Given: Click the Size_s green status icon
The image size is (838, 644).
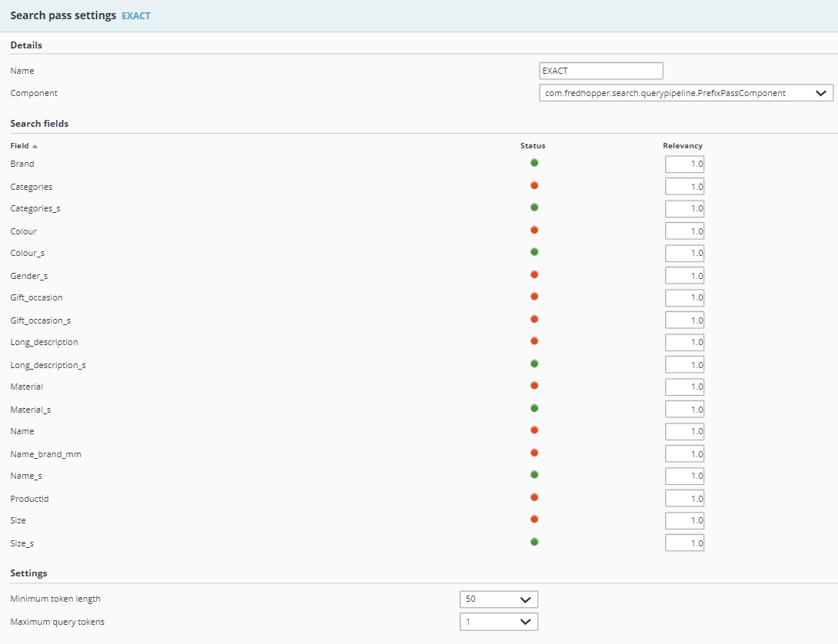Looking at the screenshot, I should coord(534,542).
